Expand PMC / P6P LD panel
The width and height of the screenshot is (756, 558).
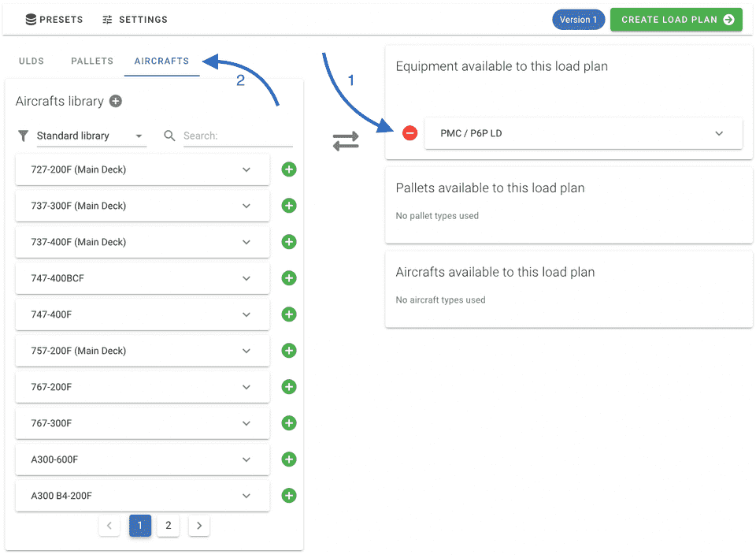pos(718,133)
